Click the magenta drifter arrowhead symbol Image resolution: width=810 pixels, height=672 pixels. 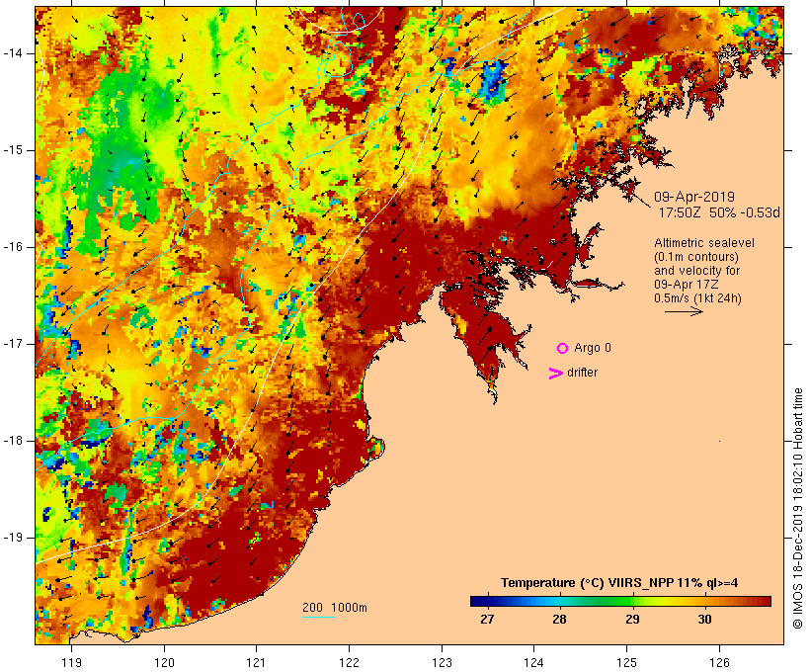pyautogui.click(x=556, y=374)
